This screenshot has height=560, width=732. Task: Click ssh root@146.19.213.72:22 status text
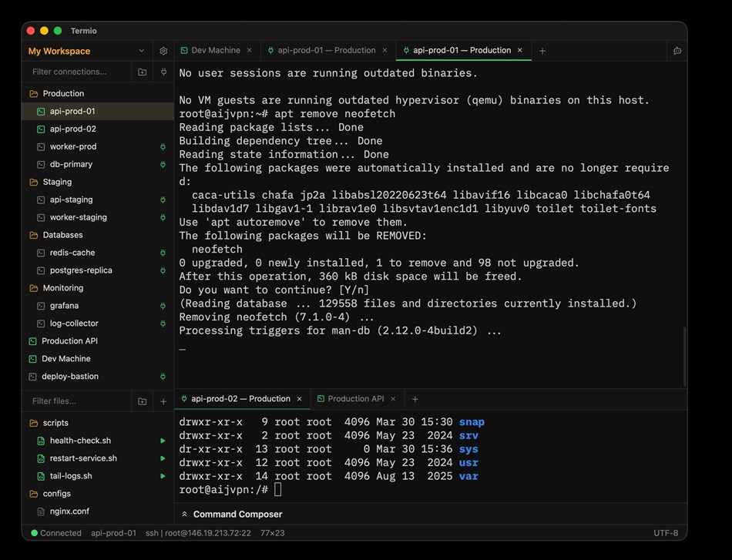[x=198, y=533]
